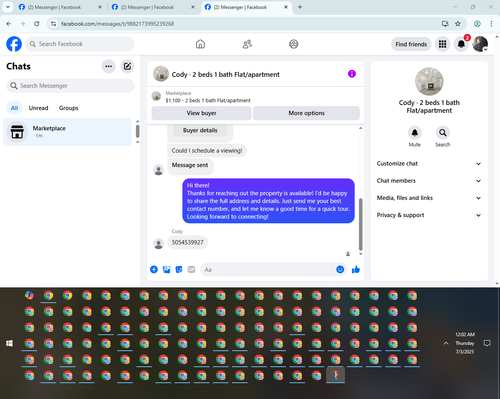Image resolution: width=500 pixels, height=399 pixels.
Task: Search in conversation with the magnifier icon
Action: [443, 133]
